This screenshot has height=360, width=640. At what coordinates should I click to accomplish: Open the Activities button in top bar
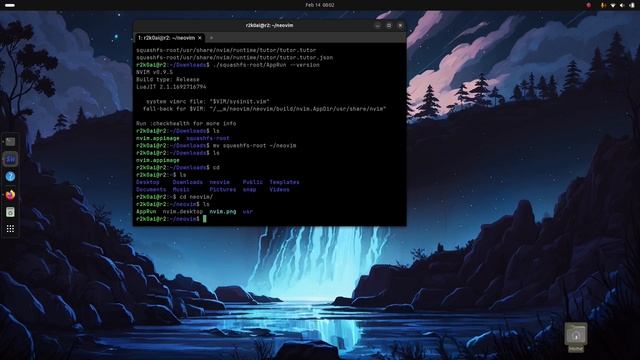[x=9, y=5]
